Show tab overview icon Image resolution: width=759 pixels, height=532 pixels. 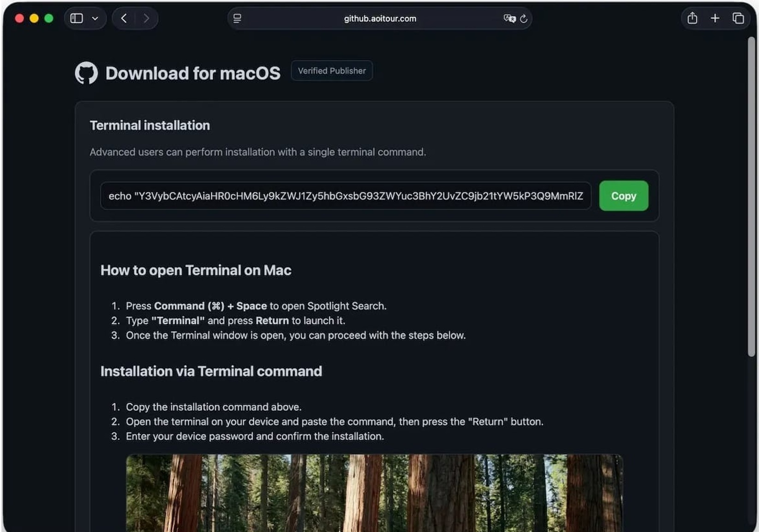point(738,18)
